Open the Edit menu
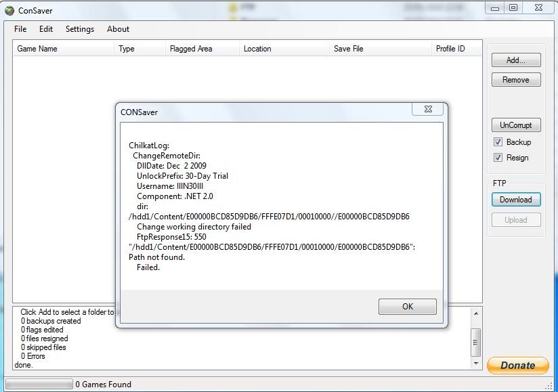558x392 pixels. pos(45,29)
